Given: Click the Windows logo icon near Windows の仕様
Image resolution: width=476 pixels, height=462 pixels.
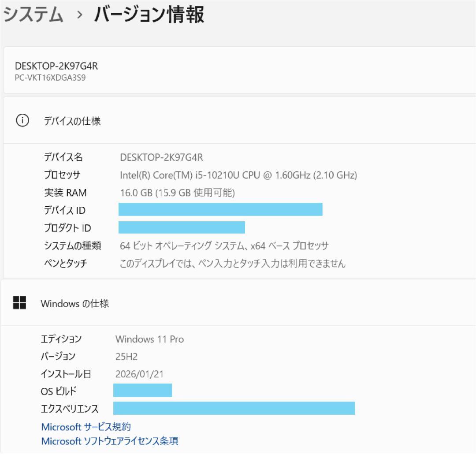Looking at the screenshot, I should 19,303.
